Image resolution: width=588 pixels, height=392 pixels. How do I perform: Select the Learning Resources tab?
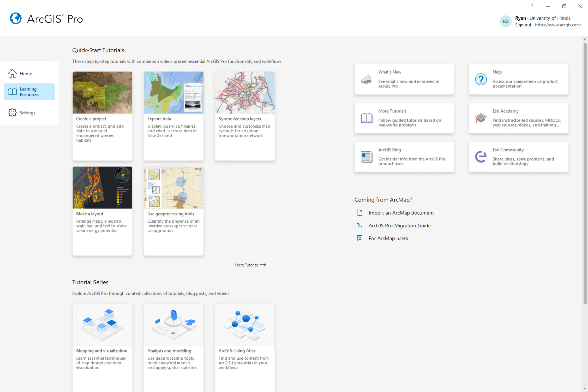tap(29, 92)
